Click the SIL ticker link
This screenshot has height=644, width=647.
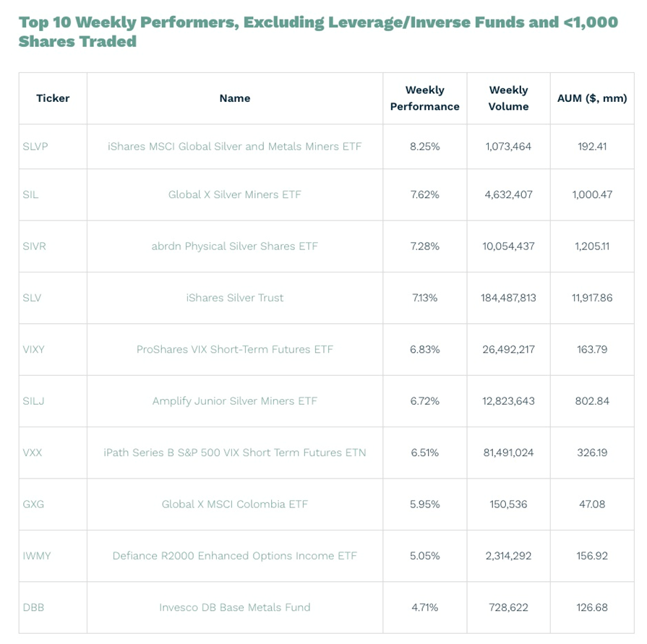pos(30,194)
